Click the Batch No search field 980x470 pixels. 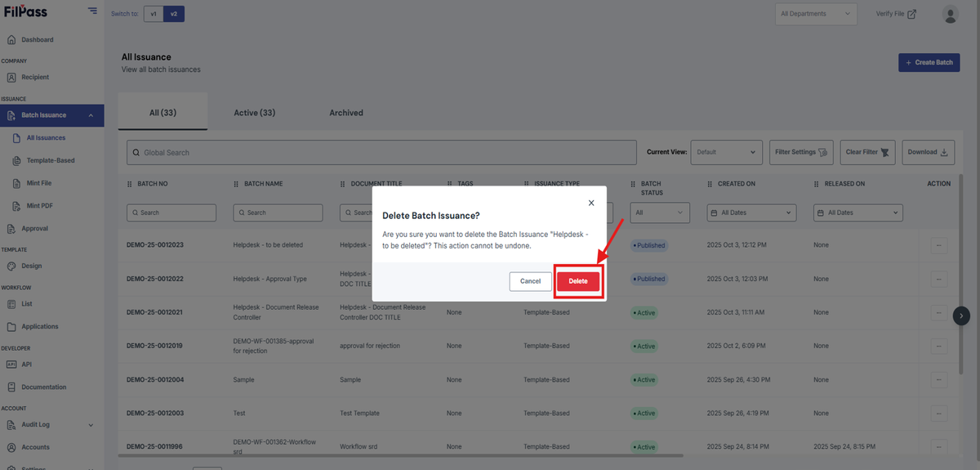(x=171, y=213)
